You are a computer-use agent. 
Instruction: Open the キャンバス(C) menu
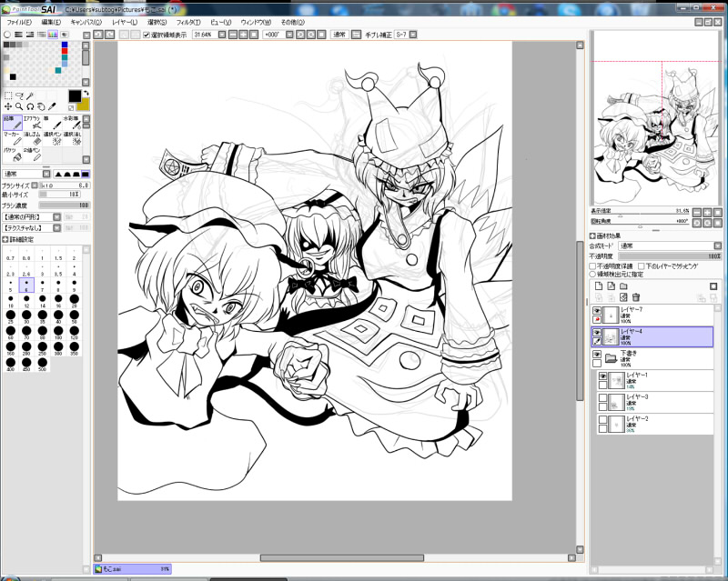tap(86, 22)
